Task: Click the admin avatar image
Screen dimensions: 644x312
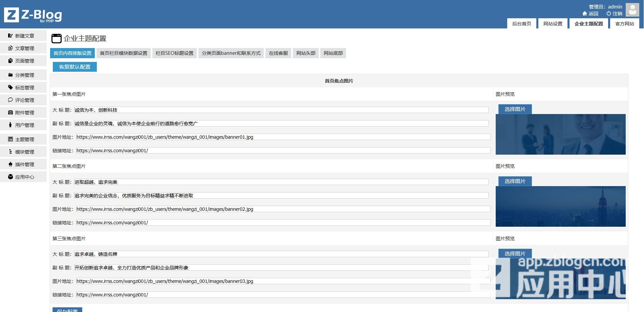Action: [632, 9]
